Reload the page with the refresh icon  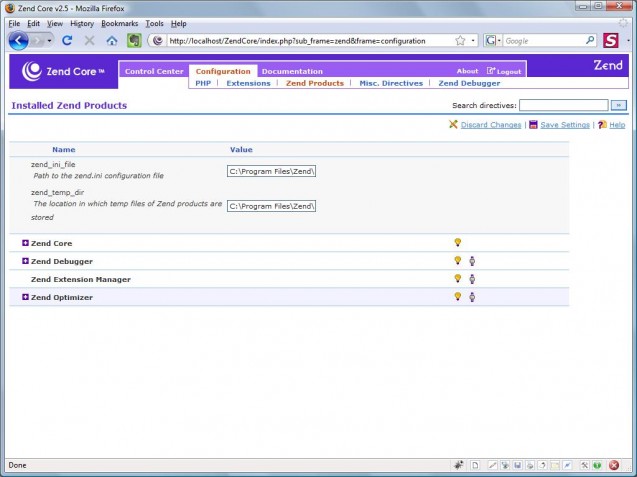click(67, 40)
